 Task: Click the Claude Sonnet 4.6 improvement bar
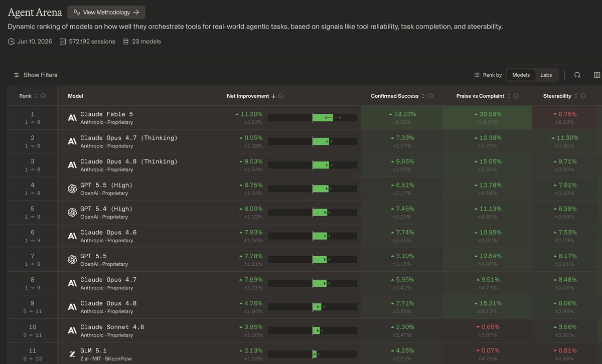[313, 330]
